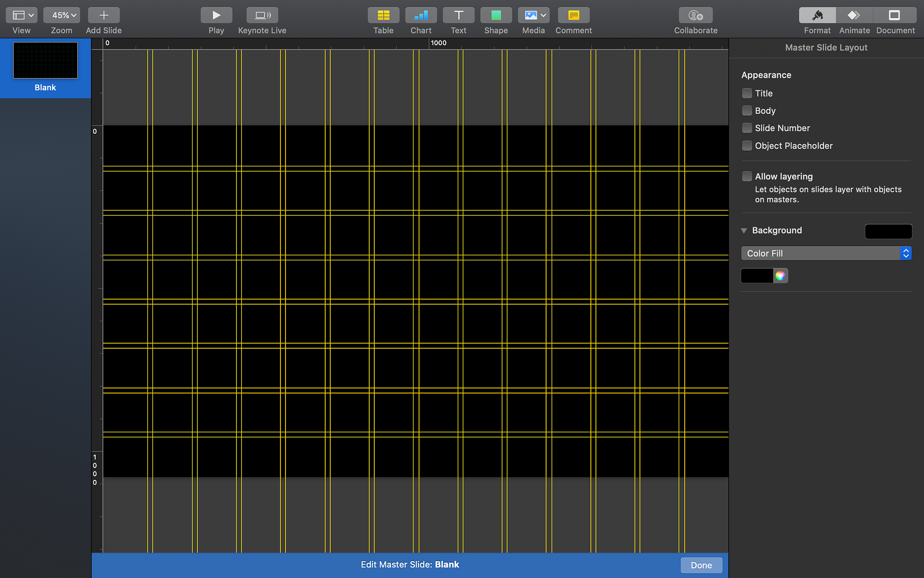Enable the Title checkbox

click(x=747, y=93)
